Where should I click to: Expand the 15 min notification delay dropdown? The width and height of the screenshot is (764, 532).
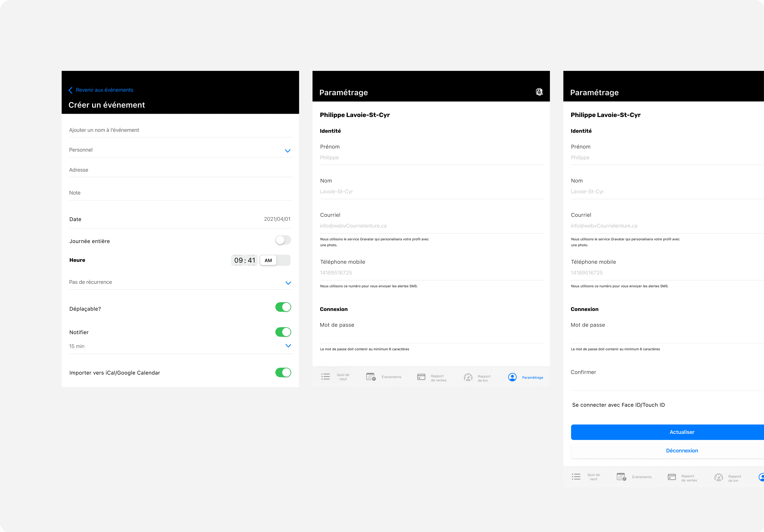(x=288, y=346)
